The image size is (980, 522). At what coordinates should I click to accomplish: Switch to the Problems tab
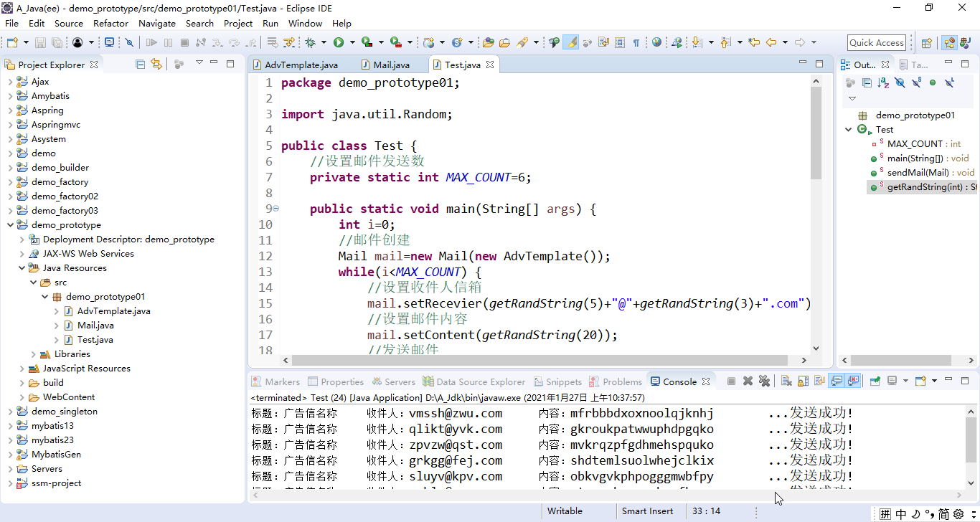(x=616, y=381)
